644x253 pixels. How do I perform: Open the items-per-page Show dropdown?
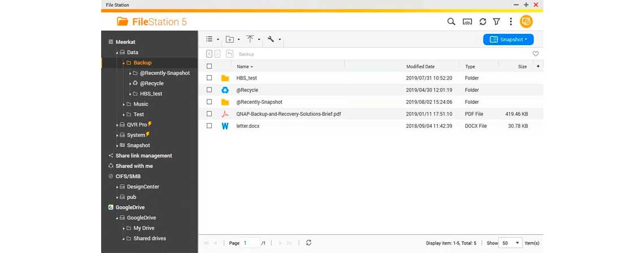click(x=511, y=243)
